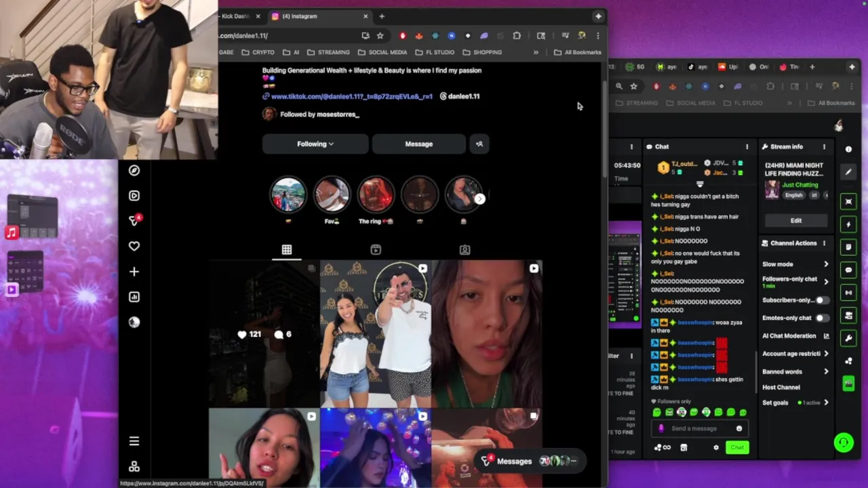The width and height of the screenshot is (868, 488).
Task: Open "Fav" story highlight
Action: pos(332,201)
